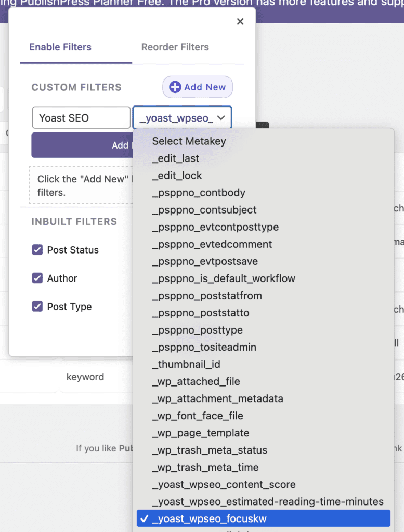Click the plus icon on Add New
The height and width of the screenshot is (532, 404).
point(175,87)
